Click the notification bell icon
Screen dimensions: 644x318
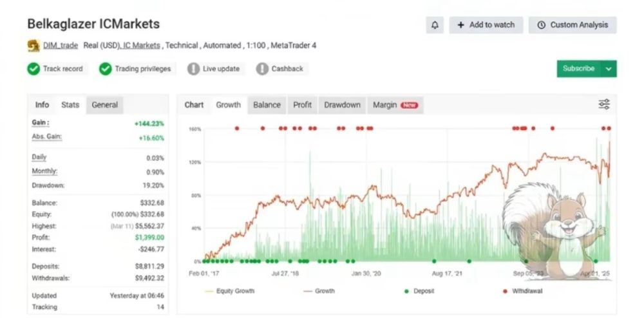[435, 25]
